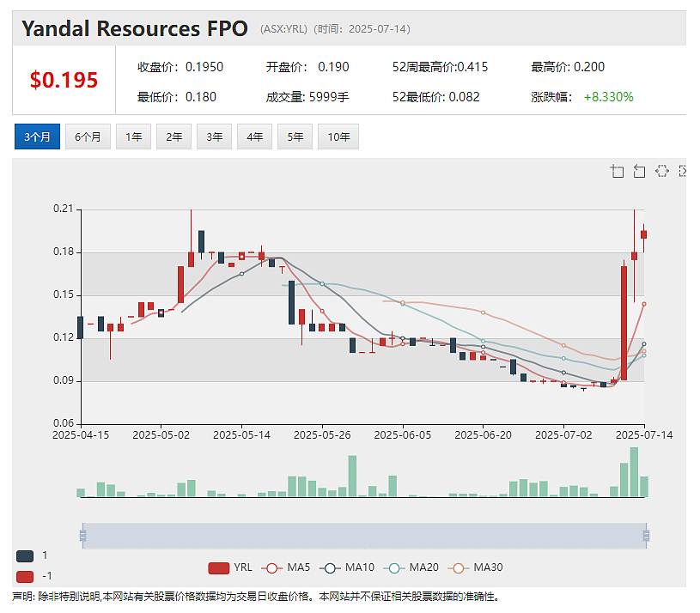Click the (ASX:YRL) ticker text
This screenshot has width=700, height=613.
click(284, 29)
